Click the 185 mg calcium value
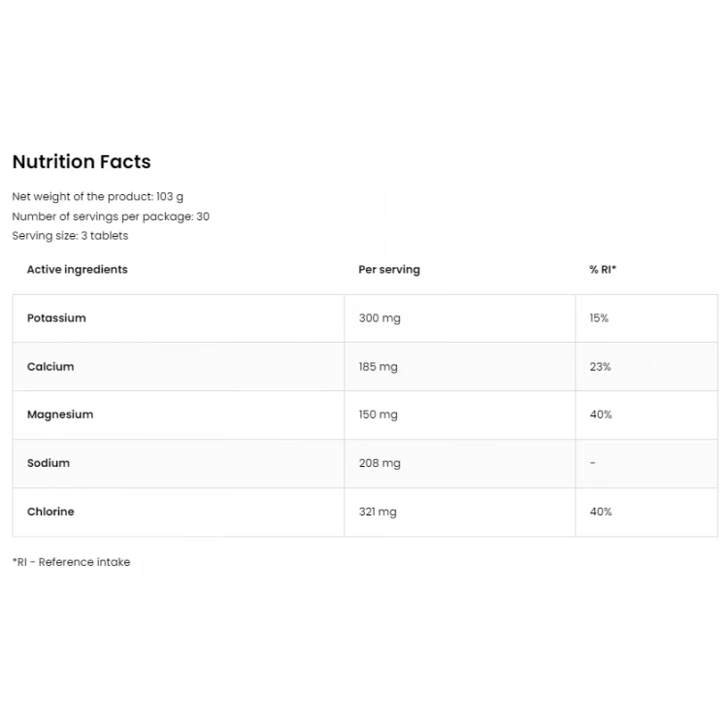This screenshot has height=728, width=728. 378,367
